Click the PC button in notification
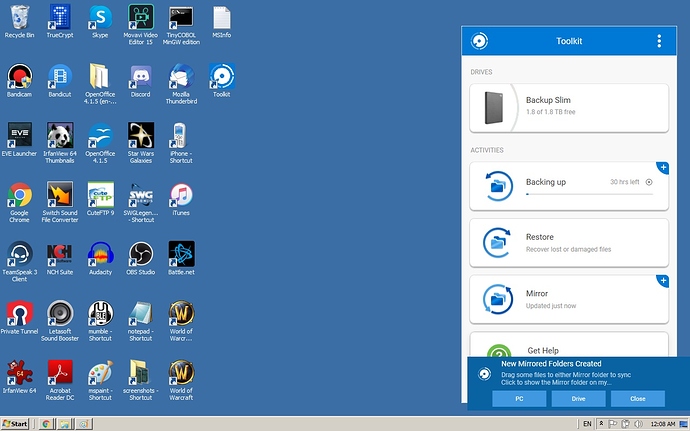The image size is (690, 431). pyautogui.click(x=519, y=398)
